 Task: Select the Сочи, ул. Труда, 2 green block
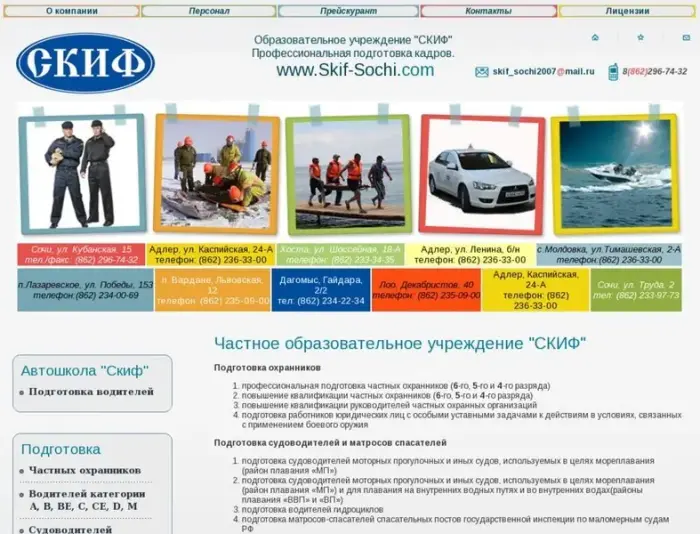(x=636, y=290)
